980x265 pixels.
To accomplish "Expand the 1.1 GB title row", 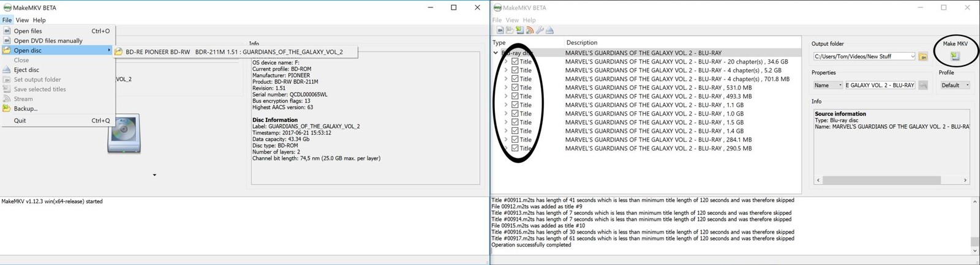I will pyautogui.click(x=506, y=105).
